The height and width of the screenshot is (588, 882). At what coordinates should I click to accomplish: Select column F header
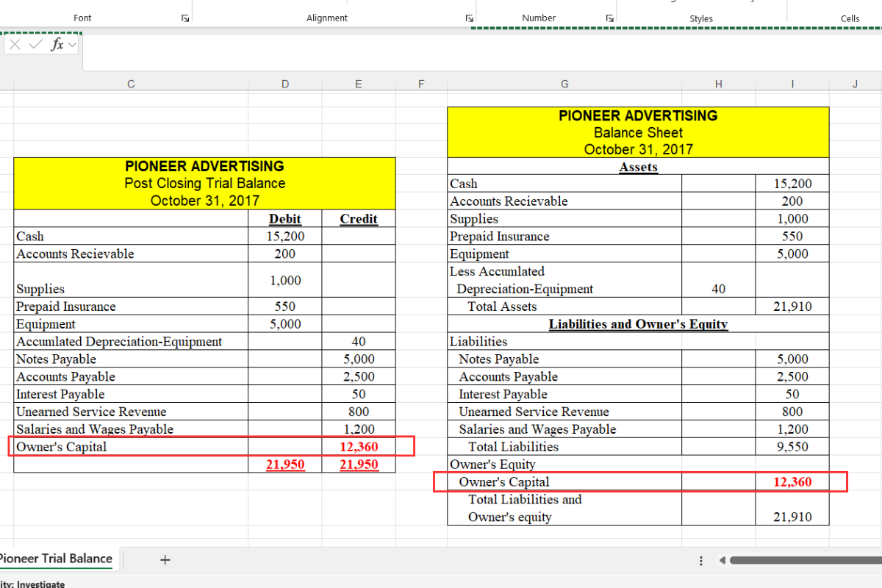421,84
